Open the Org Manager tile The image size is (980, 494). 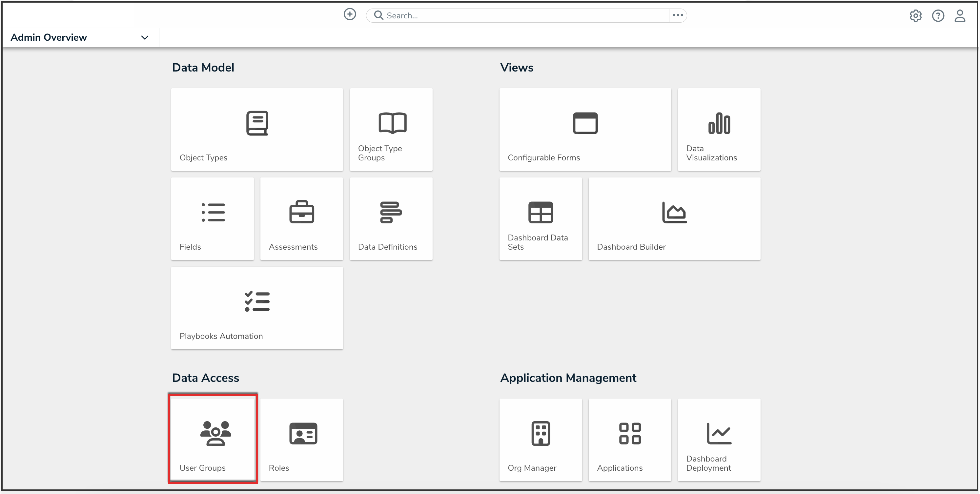tap(540, 440)
